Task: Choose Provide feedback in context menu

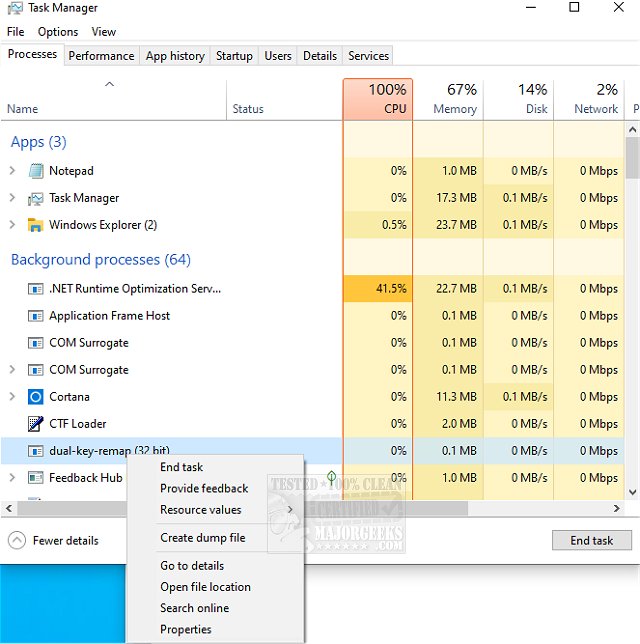Action: [x=216, y=488]
